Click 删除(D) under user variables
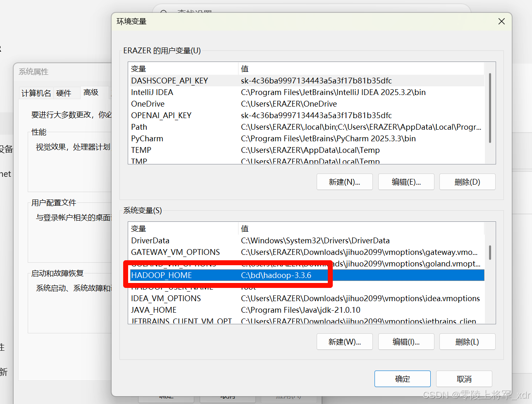The height and width of the screenshot is (404, 532). pyautogui.click(x=467, y=182)
